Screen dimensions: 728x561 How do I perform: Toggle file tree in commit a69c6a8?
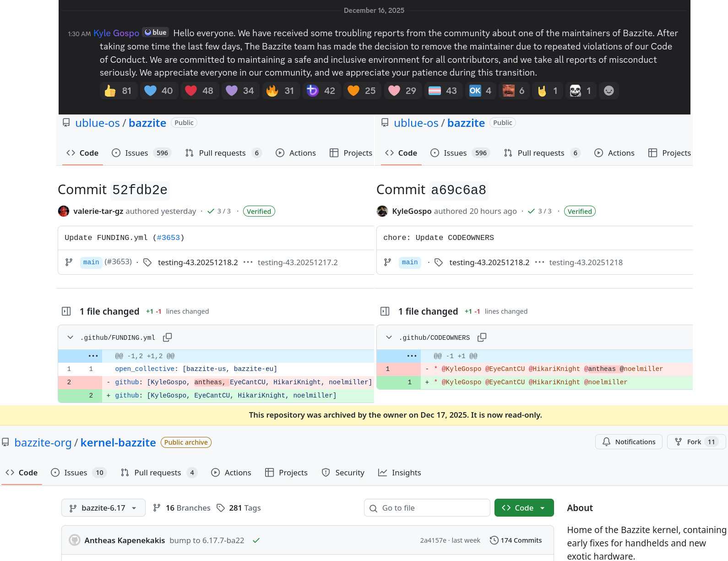tap(385, 311)
